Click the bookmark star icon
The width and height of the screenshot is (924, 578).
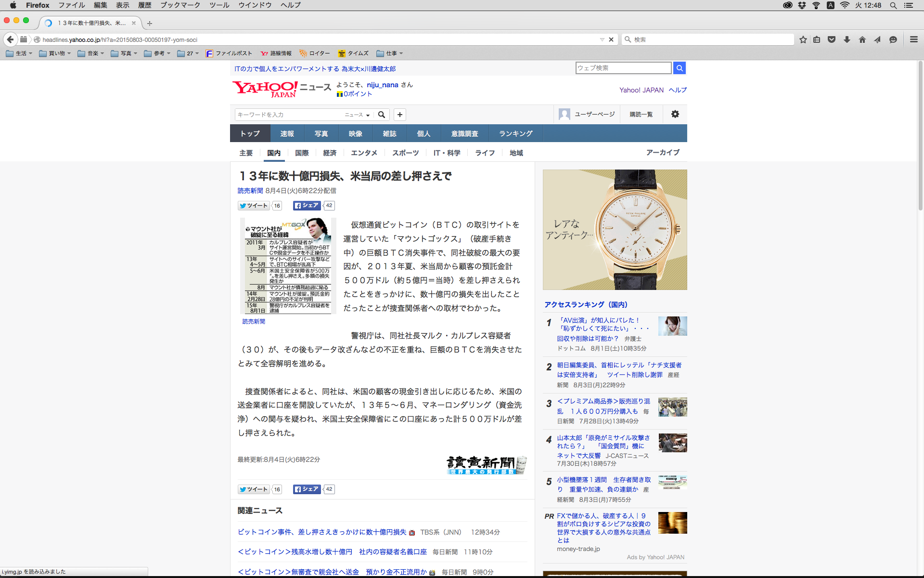(803, 39)
